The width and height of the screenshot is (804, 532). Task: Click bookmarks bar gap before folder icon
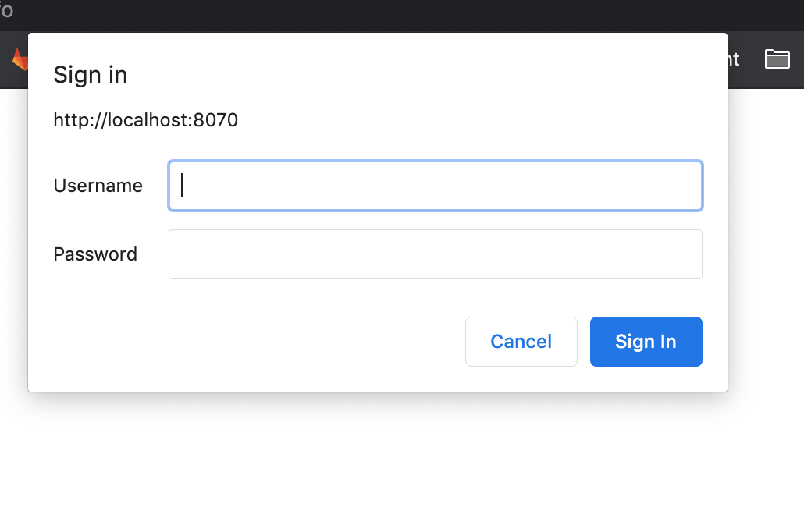[x=751, y=59]
